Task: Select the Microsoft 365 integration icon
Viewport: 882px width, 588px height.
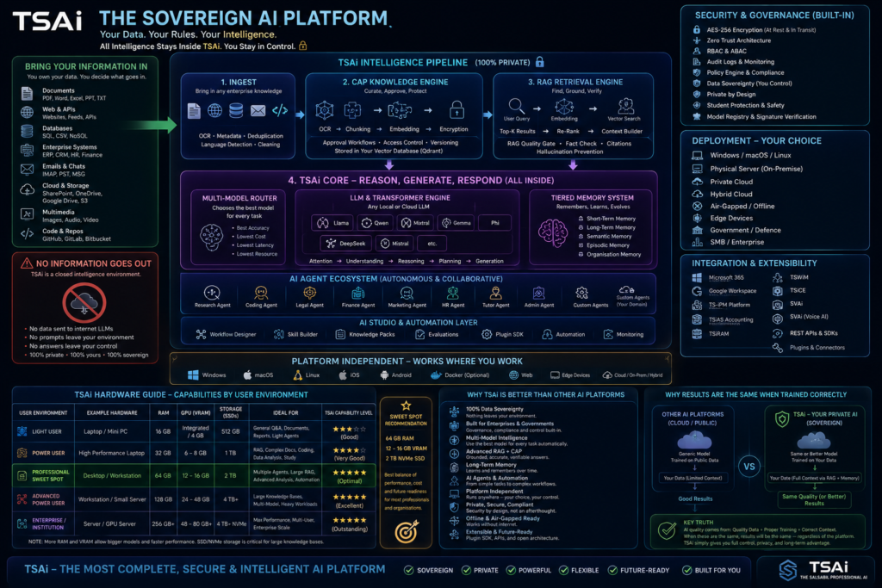Action: (x=697, y=278)
